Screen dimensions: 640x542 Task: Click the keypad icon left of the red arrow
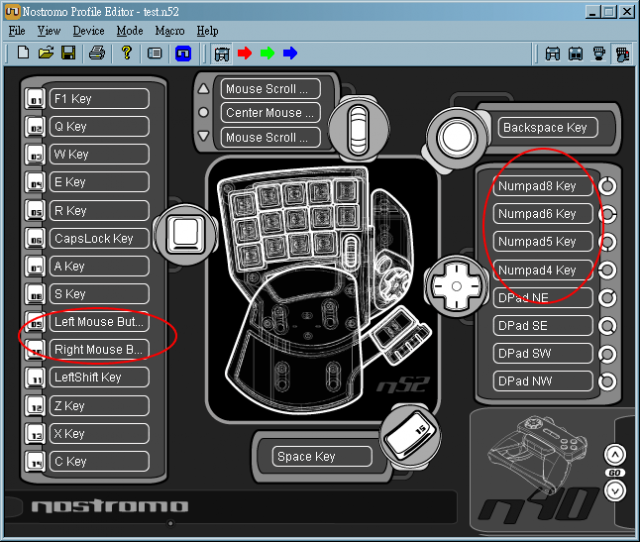[222, 54]
